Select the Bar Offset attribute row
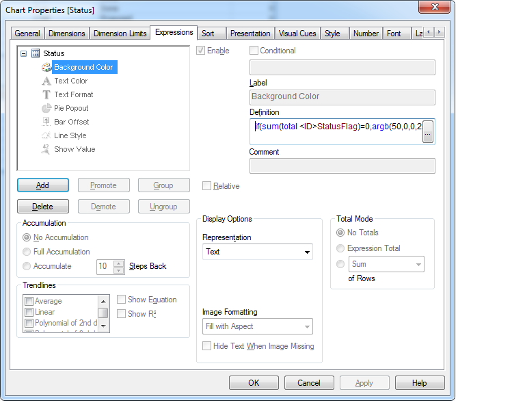Image resolution: width=525 pixels, height=420 pixels. (71, 122)
